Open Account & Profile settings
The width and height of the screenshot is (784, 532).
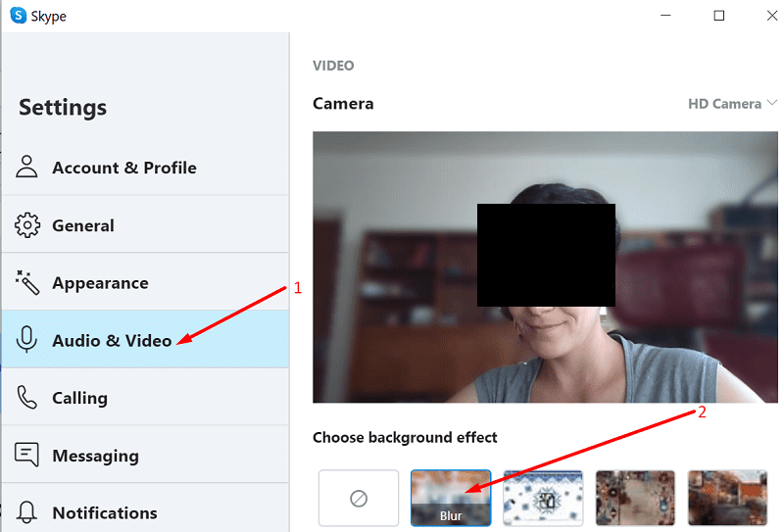point(145,167)
